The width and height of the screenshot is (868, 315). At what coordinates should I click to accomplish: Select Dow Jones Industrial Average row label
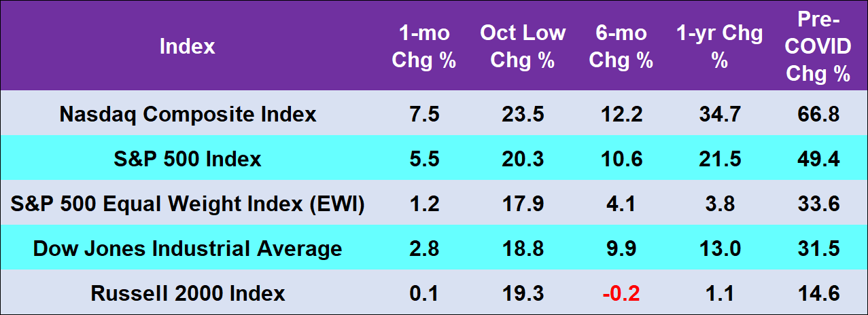(x=188, y=248)
